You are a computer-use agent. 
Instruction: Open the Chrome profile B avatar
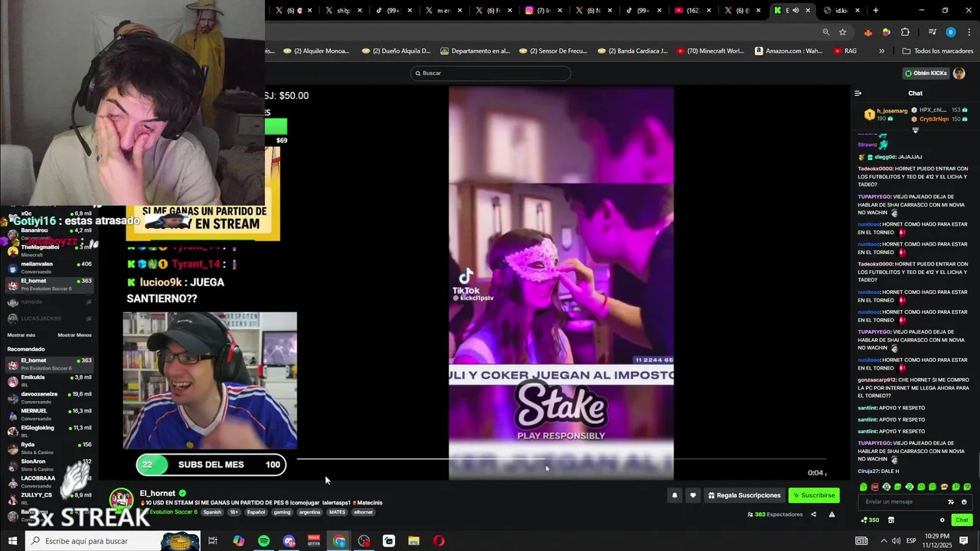point(951,32)
